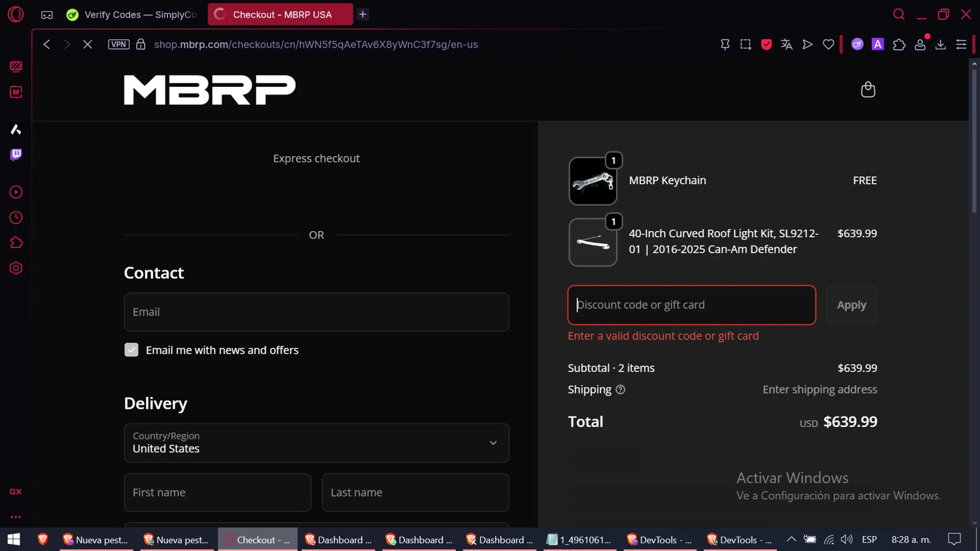980x551 pixels.
Task: Open the ad blocker shield icon
Action: click(766, 44)
